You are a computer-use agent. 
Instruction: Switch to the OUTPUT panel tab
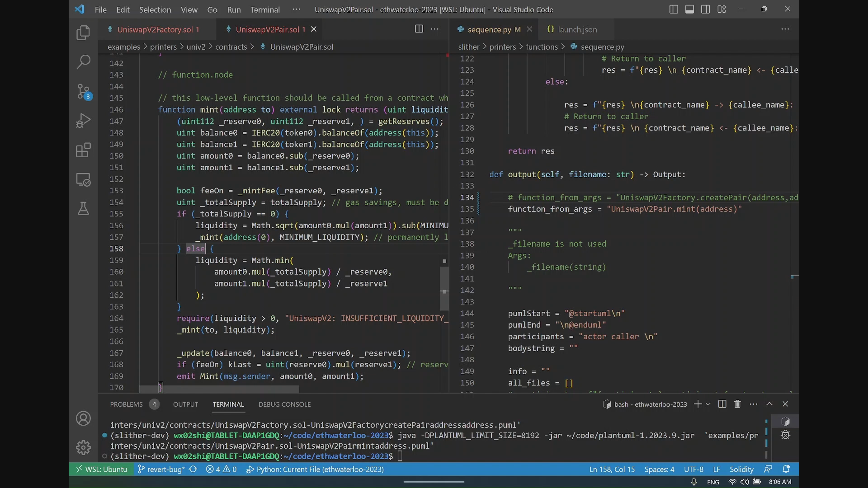pos(185,404)
